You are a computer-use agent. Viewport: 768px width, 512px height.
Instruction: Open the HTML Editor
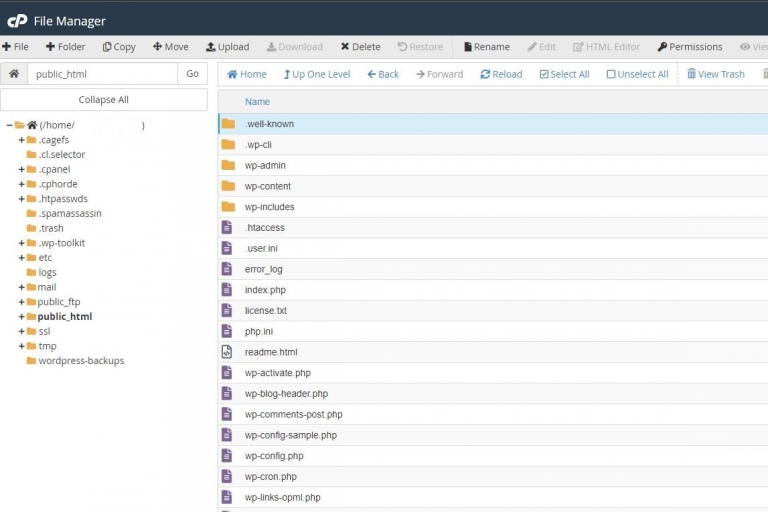pyautogui.click(x=606, y=47)
